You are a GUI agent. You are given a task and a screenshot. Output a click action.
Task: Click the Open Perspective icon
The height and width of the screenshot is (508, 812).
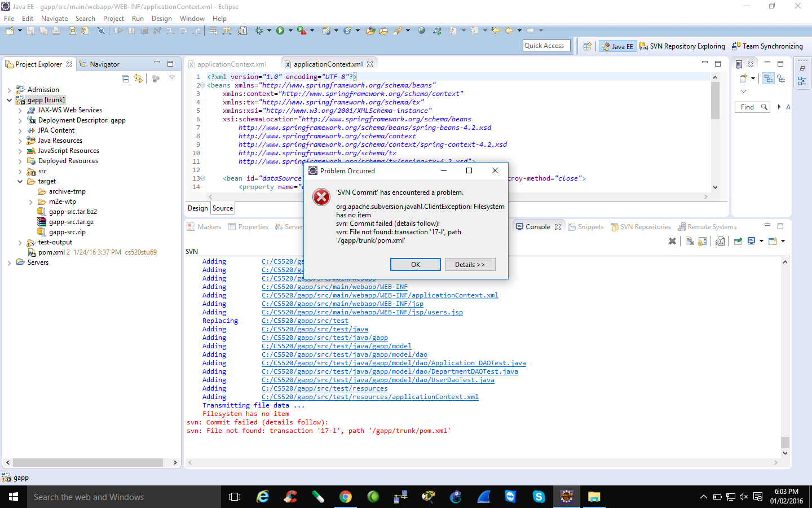point(587,46)
